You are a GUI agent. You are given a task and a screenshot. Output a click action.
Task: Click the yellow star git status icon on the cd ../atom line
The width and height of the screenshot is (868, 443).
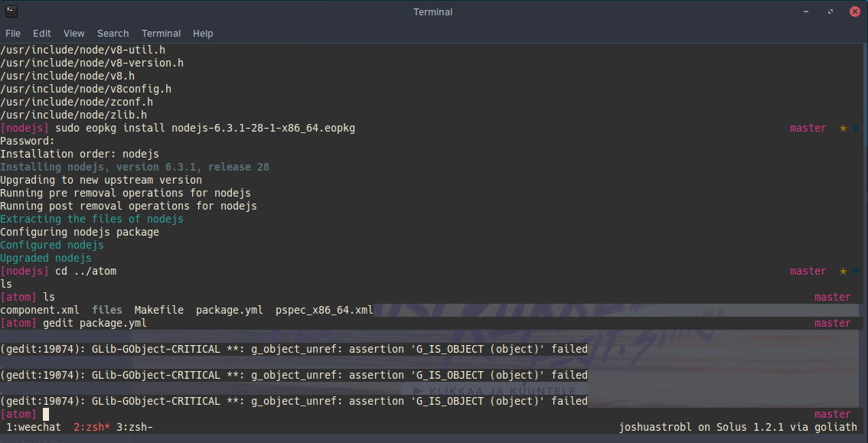click(843, 271)
